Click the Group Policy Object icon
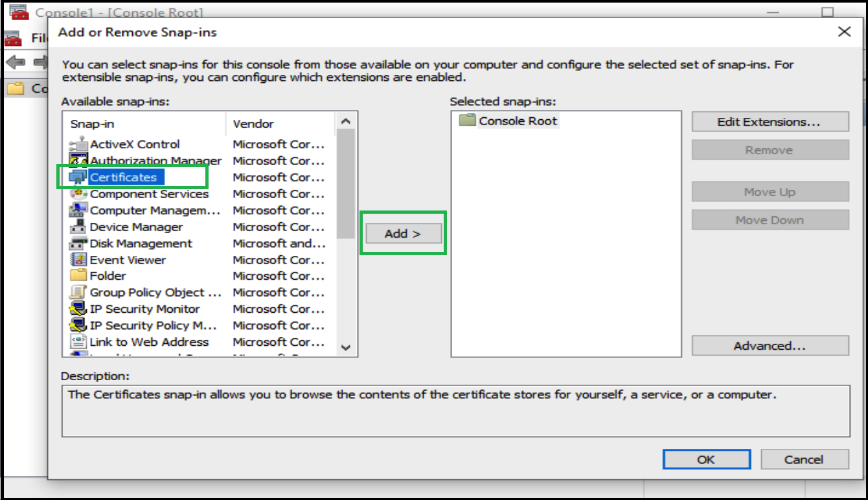The image size is (868, 500). [78, 293]
